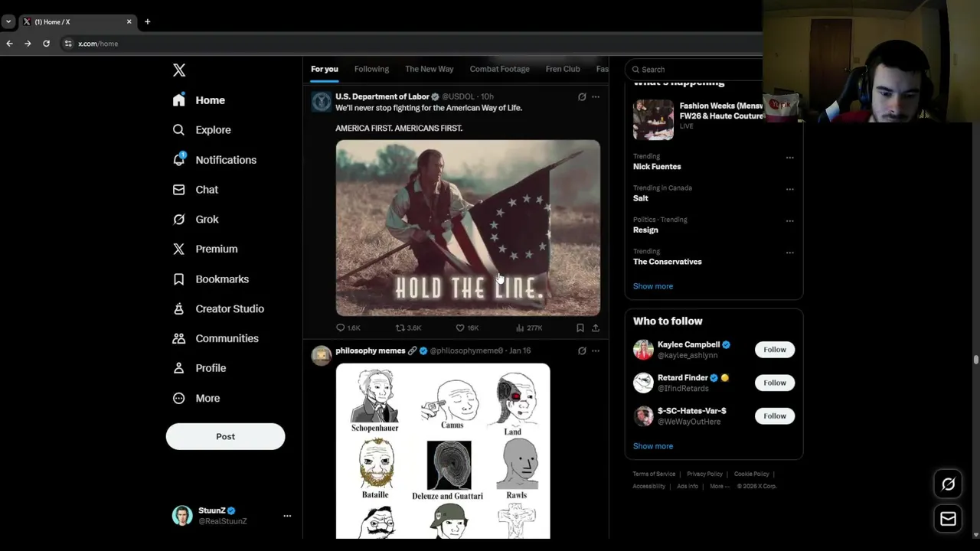Share the Department of Labor post

pos(596,328)
